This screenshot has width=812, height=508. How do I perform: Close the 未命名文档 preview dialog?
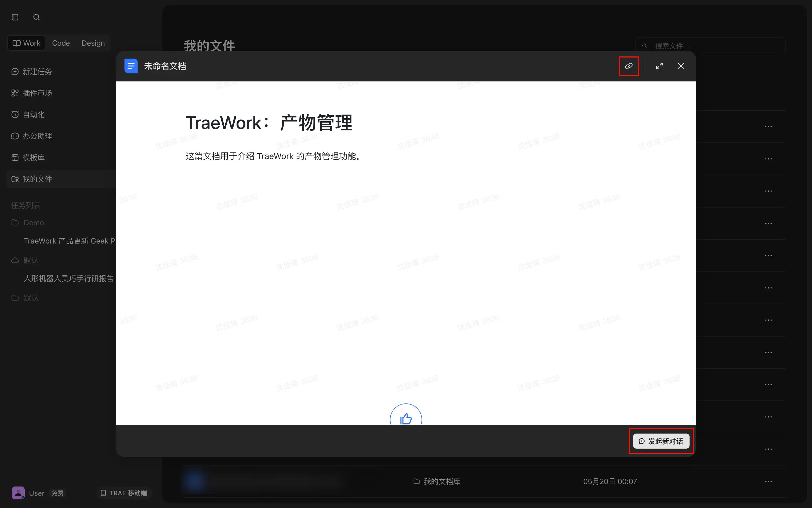click(681, 66)
